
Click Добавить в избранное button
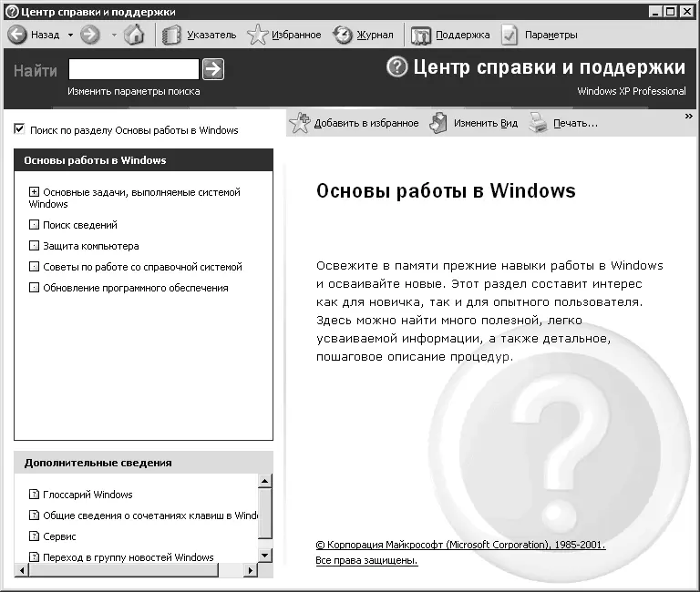click(301, 123)
